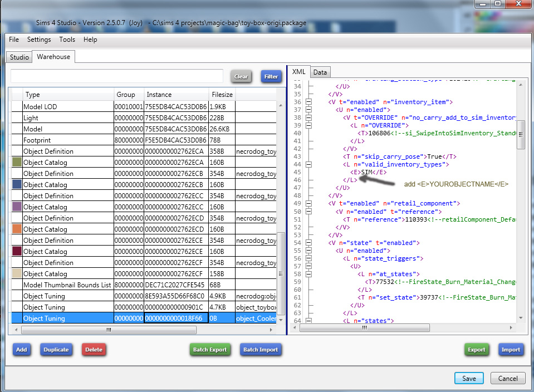
Task: Click the Save button
Action: pyautogui.click(x=469, y=379)
